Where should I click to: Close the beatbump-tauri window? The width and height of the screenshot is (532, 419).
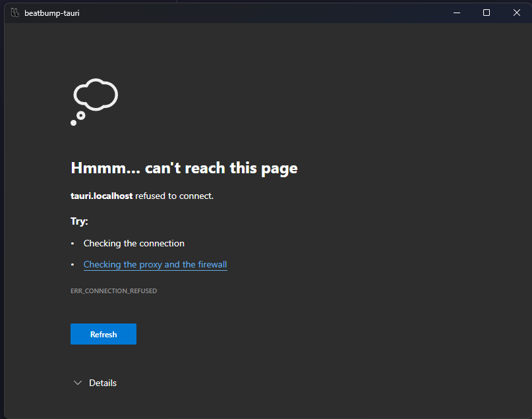(x=516, y=13)
